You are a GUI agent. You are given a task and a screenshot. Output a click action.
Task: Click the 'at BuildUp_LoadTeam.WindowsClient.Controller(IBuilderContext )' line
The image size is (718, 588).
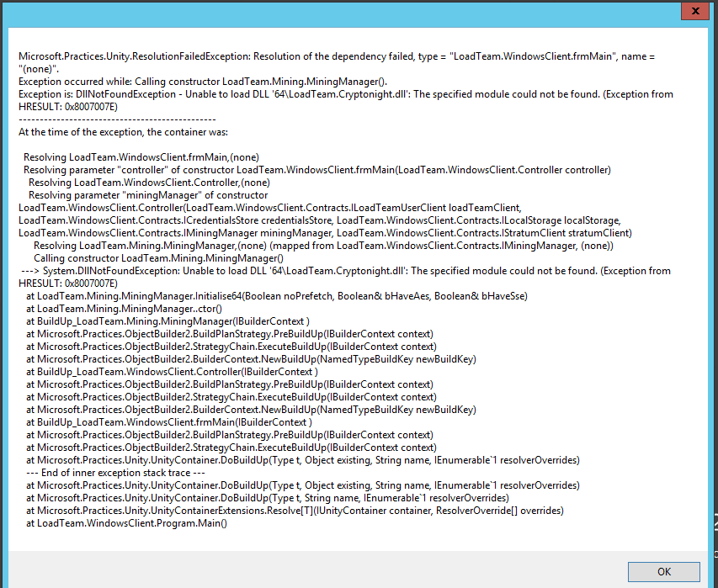pyautogui.click(x=172, y=372)
